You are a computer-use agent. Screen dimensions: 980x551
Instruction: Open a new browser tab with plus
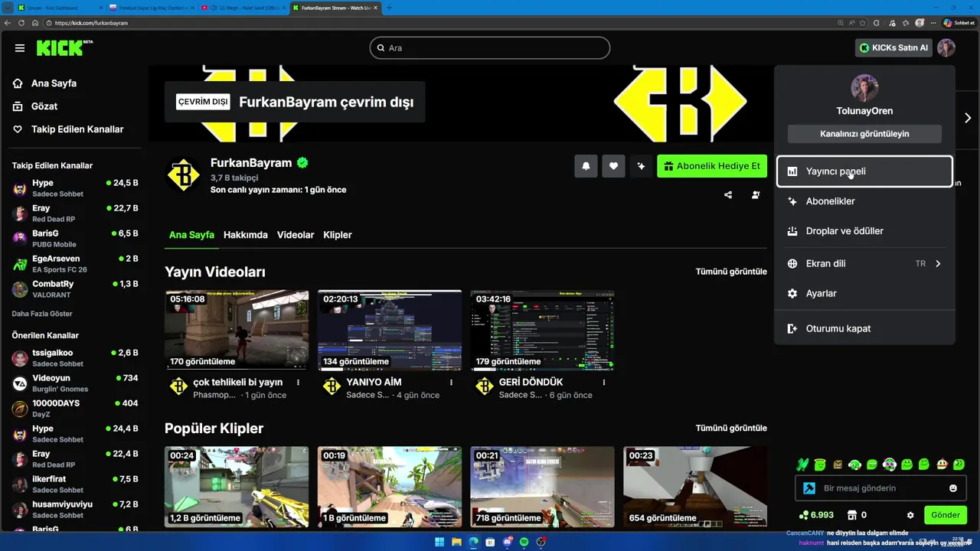pos(389,8)
